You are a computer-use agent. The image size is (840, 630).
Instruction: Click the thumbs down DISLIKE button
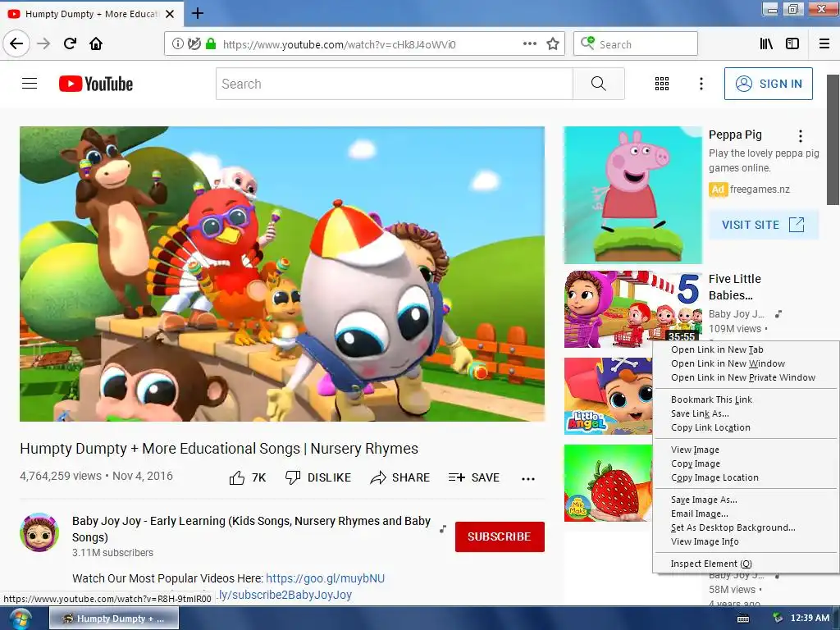318,477
